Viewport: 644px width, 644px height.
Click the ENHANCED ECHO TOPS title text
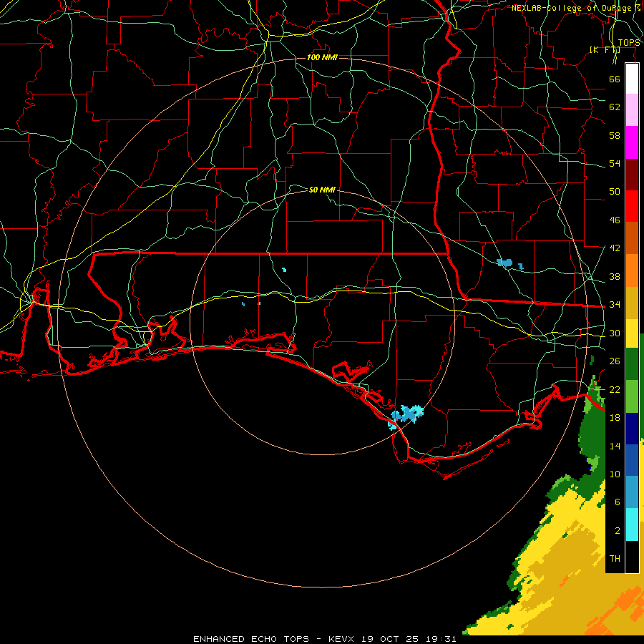[251, 639]
